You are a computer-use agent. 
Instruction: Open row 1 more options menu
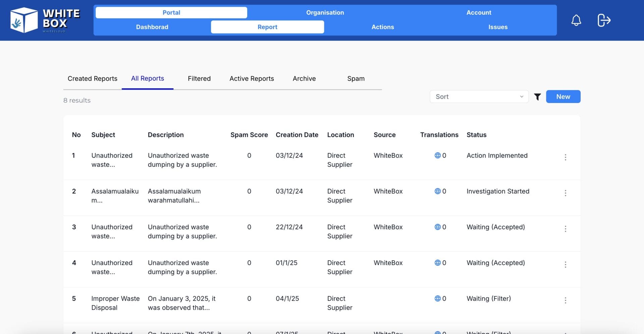[565, 157]
